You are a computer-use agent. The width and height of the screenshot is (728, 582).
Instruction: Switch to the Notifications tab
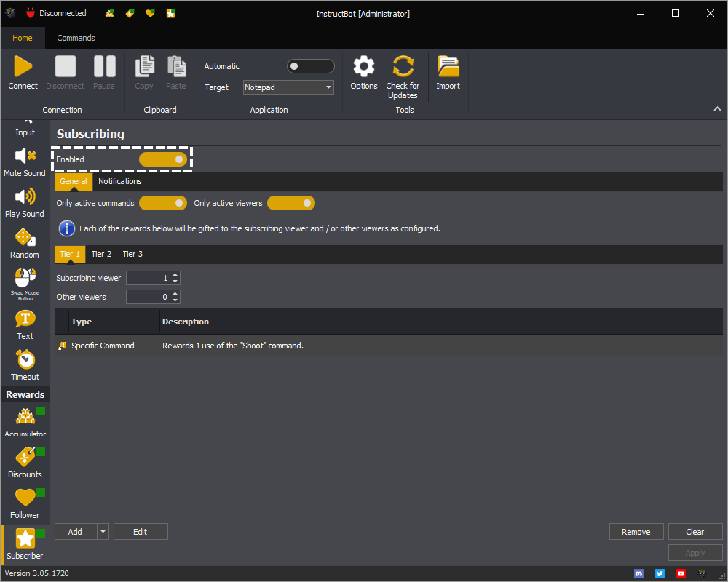120,181
